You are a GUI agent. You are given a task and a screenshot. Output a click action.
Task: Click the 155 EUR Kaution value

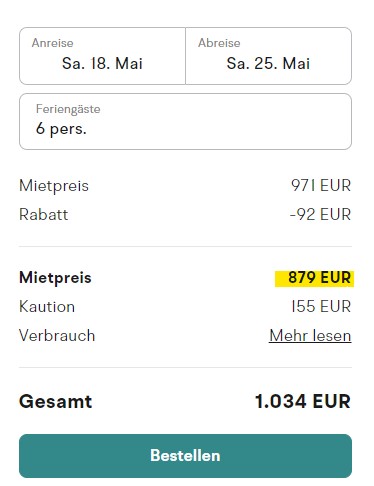pyautogui.click(x=321, y=306)
